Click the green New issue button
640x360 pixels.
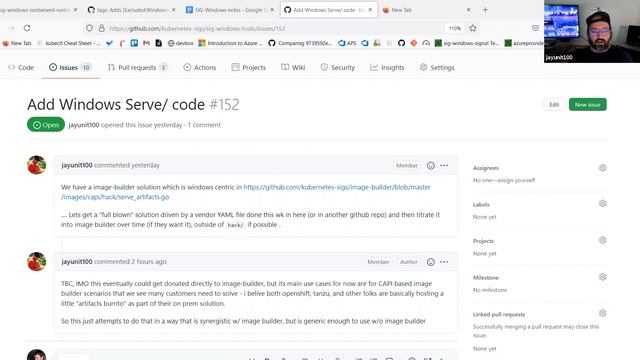[x=587, y=104]
